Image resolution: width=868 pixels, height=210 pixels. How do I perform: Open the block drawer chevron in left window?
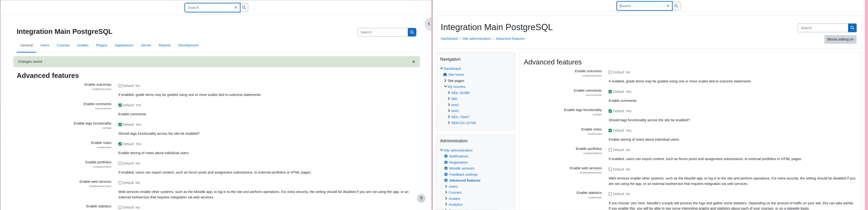pyautogui.click(x=429, y=24)
